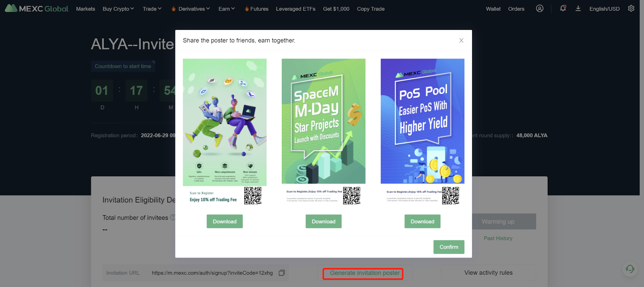Click the 'Share the poster to friends' dialog title
The width and height of the screenshot is (644, 287).
pyautogui.click(x=239, y=40)
